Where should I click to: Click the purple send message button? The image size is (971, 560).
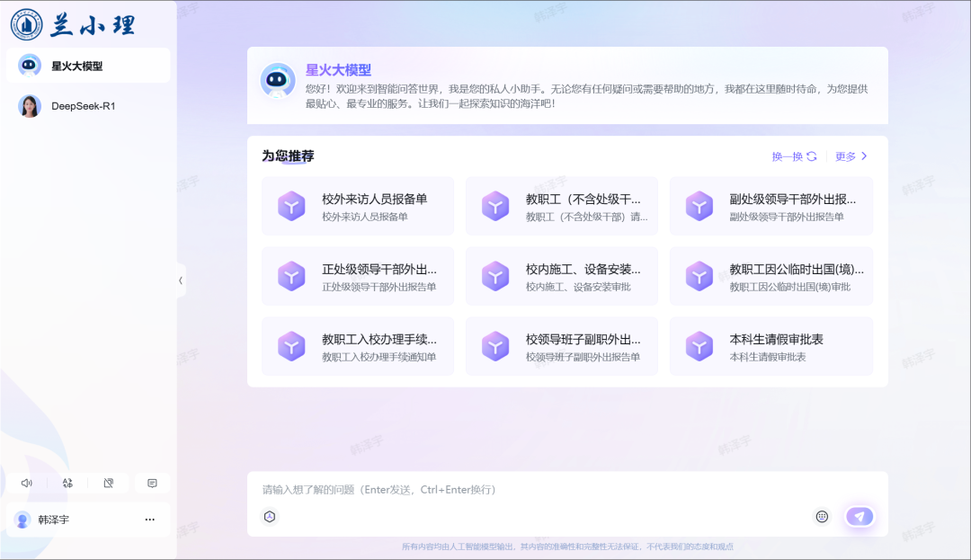(860, 516)
